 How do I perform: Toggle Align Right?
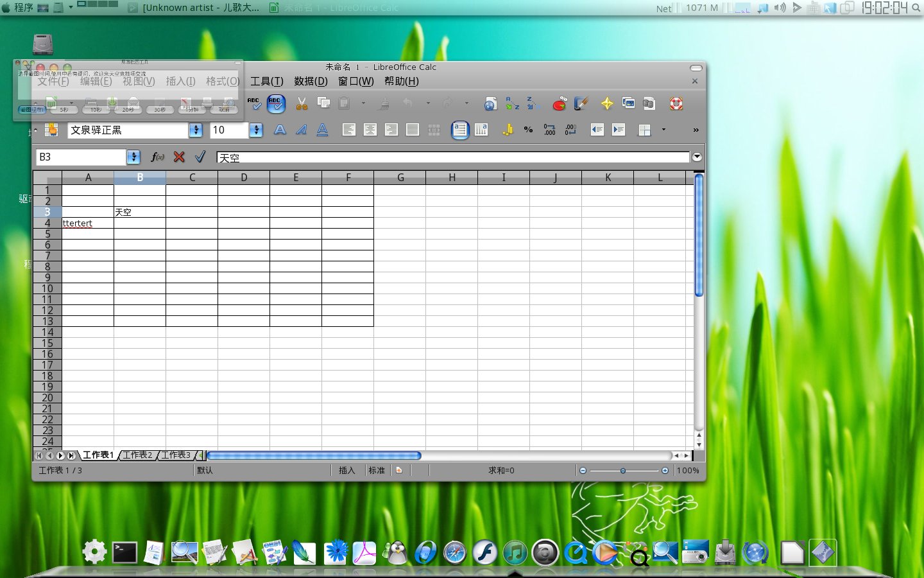(391, 130)
